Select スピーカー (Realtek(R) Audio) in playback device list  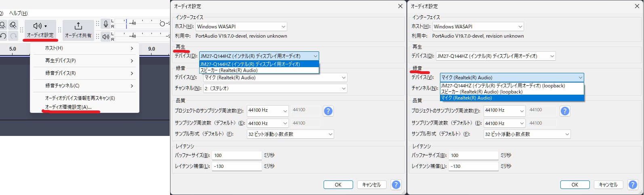[229, 70]
